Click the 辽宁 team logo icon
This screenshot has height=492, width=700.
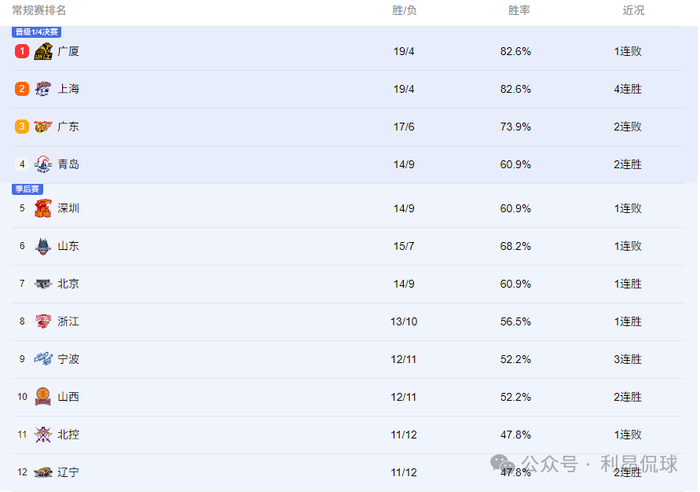point(43,472)
